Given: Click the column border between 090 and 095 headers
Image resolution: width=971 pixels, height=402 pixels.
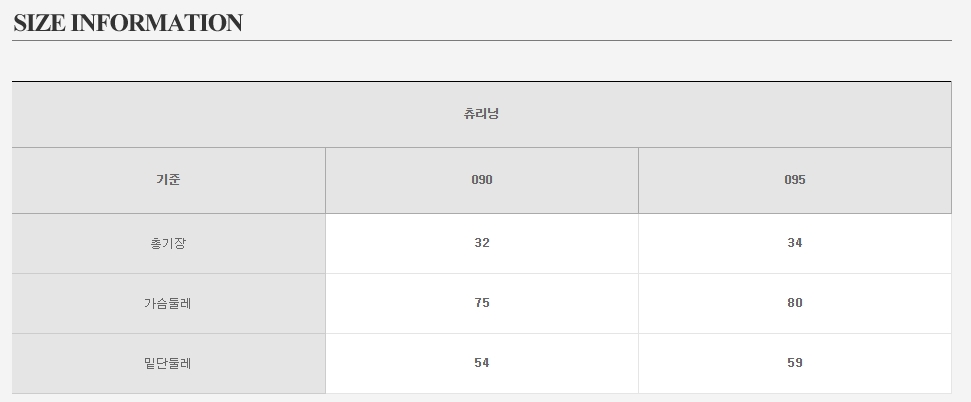Looking at the screenshot, I should (638, 180).
